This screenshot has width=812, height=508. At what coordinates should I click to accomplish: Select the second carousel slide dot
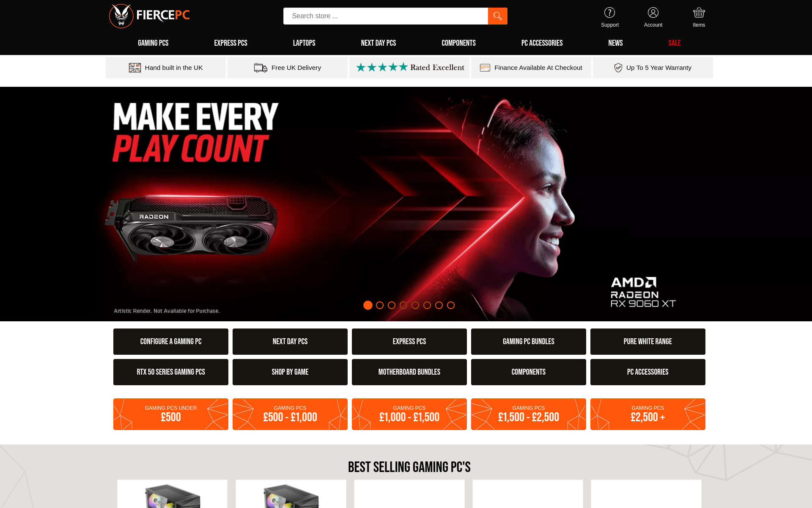[x=380, y=305]
